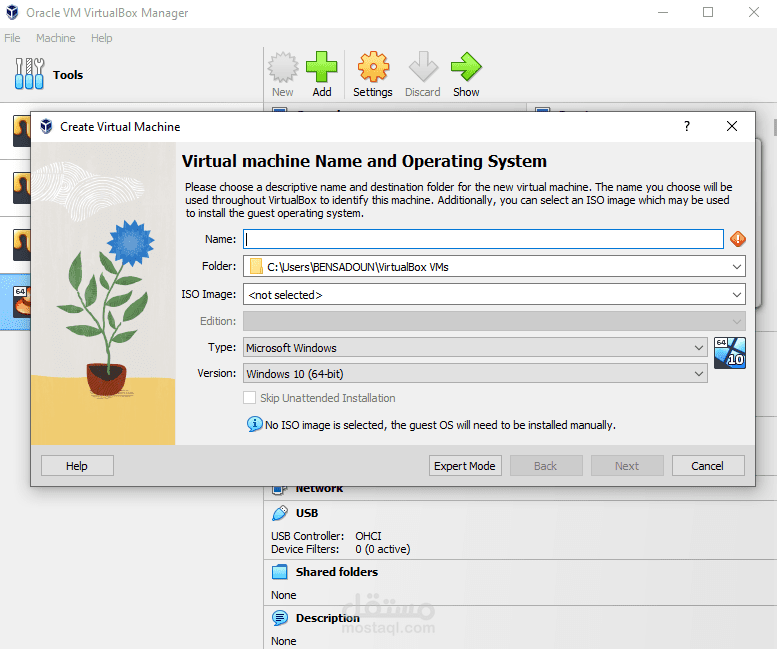Open the Machine menu
777x649 pixels.
[56, 38]
